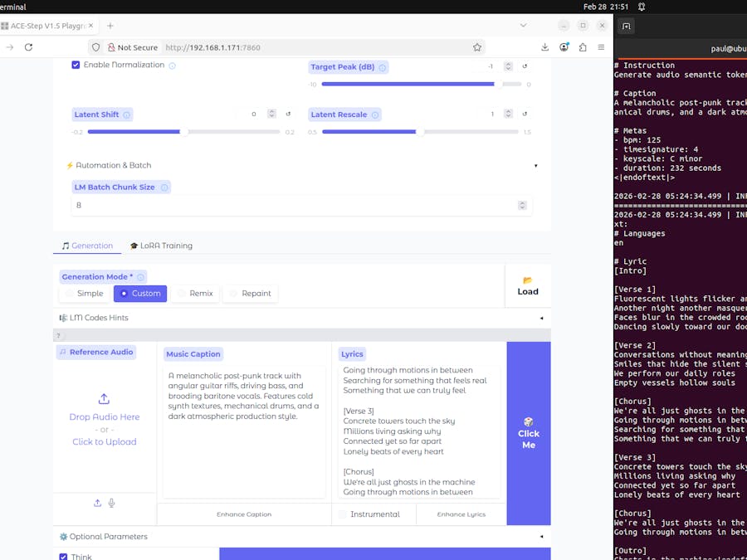This screenshot has width=747, height=560.
Task: Adjust the Target Peak stepper arrows
Action: tap(508, 66)
